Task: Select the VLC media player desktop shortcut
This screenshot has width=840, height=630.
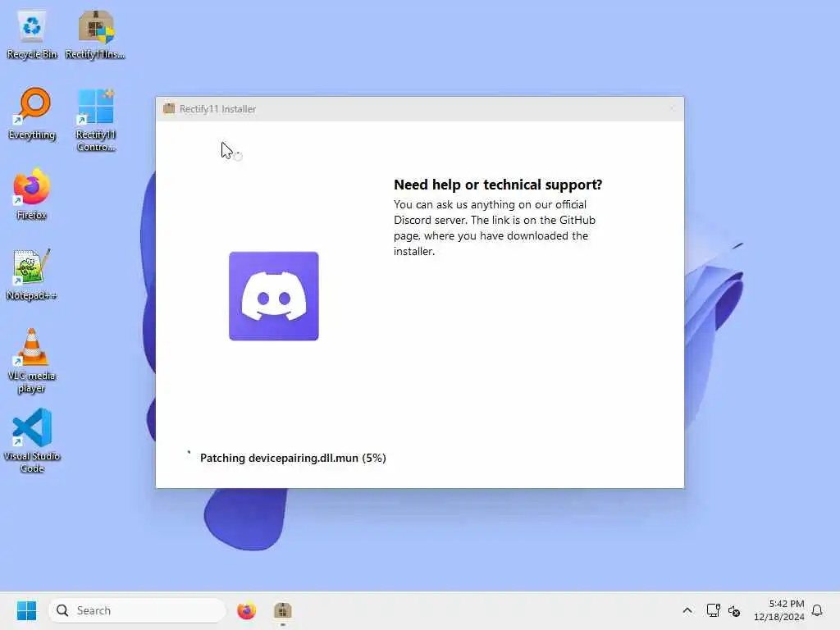Action: pyautogui.click(x=32, y=361)
